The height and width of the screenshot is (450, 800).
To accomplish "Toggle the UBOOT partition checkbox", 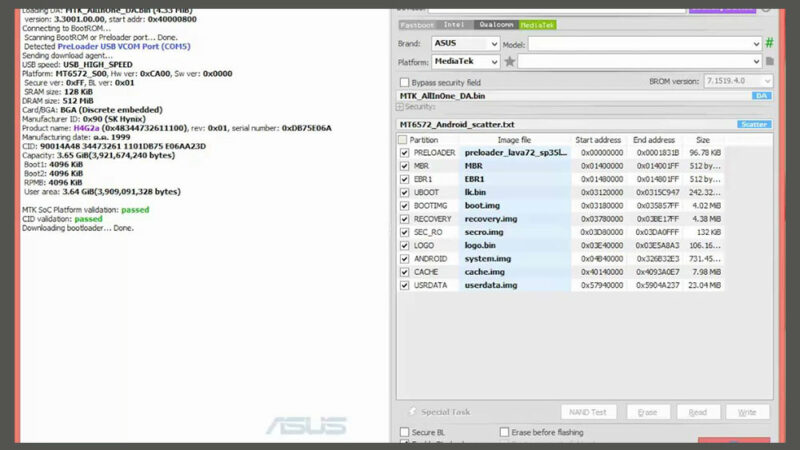I will (405, 192).
